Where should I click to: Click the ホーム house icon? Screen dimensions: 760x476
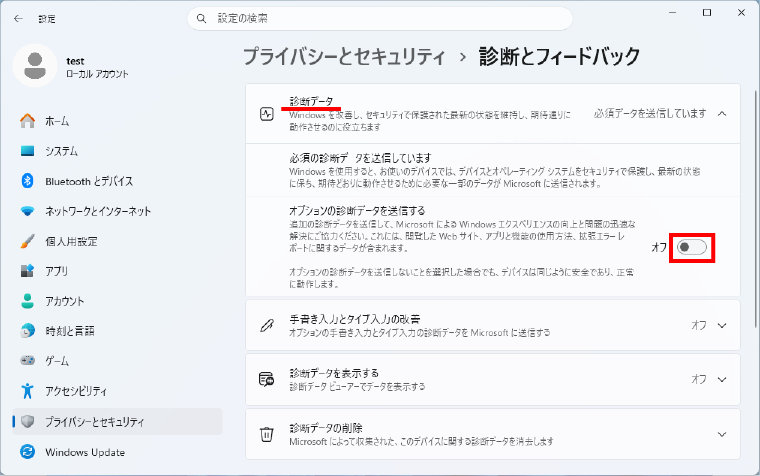point(28,121)
